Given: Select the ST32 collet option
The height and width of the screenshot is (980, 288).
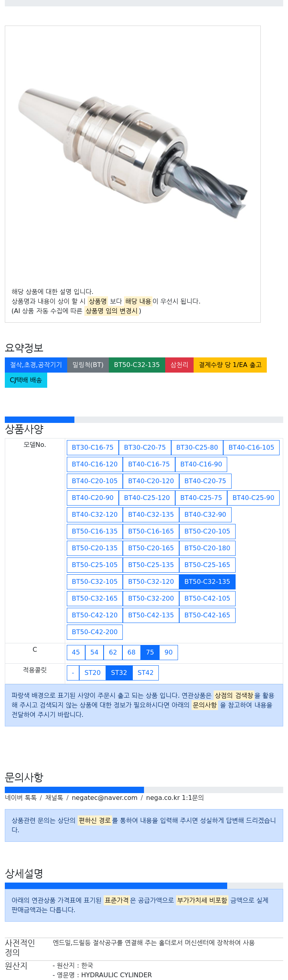Looking at the screenshot, I should (119, 673).
